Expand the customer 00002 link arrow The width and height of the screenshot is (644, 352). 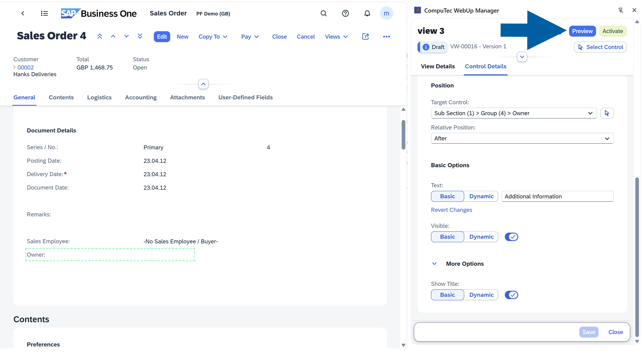pyautogui.click(x=15, y=67)
